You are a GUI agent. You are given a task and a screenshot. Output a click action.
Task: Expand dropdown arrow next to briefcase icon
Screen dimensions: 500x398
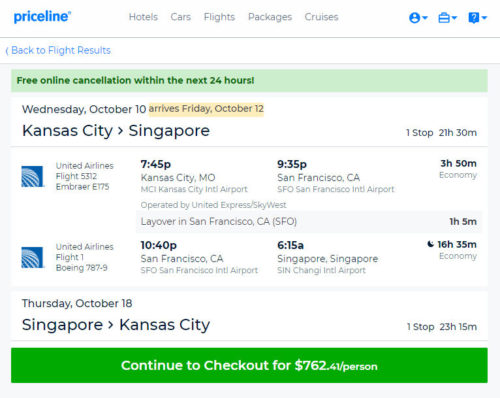(x=454, y=17)
